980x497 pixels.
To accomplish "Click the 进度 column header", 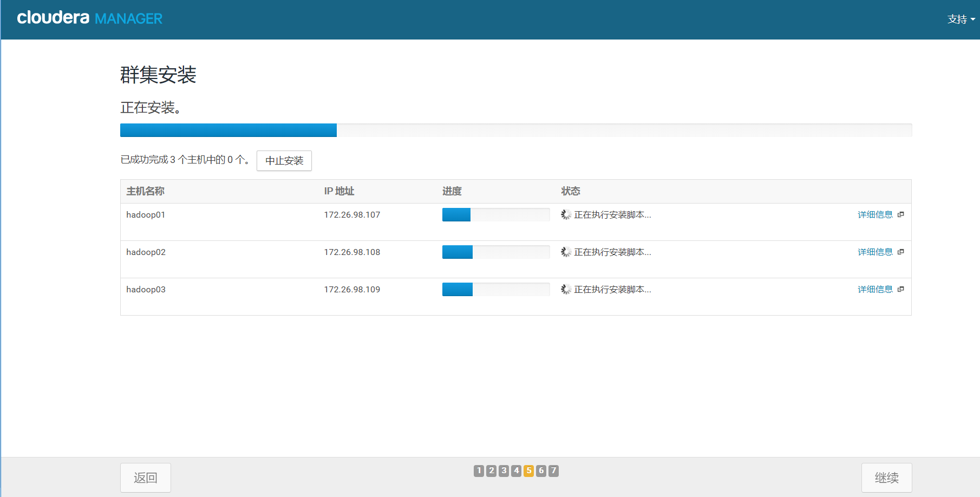I will [x=452, y=191].
